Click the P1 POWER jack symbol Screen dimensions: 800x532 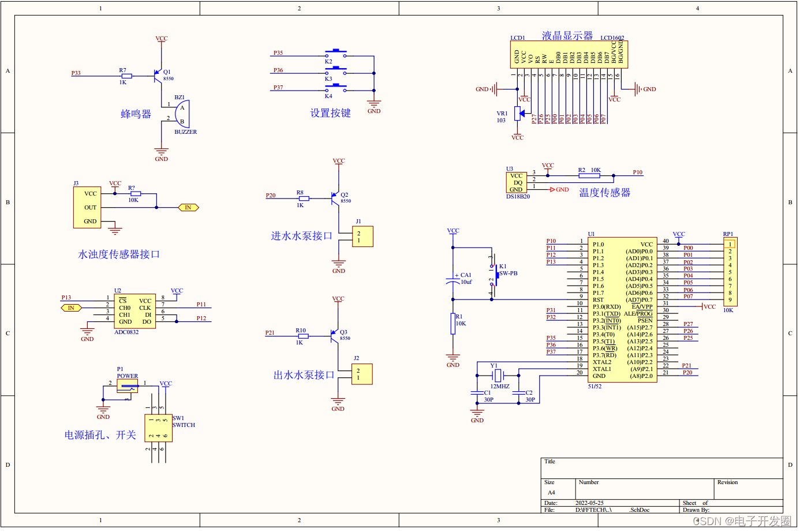pyautogui.click(x=128, y=386)
